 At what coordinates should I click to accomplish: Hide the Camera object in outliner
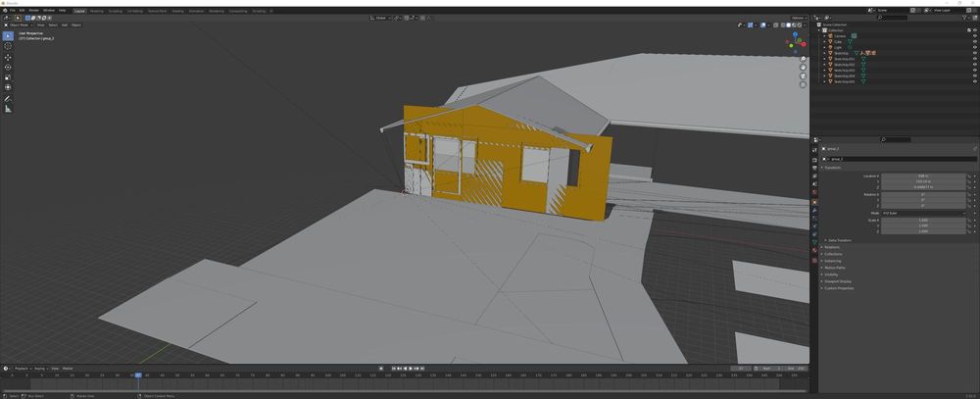pos(974,36)
